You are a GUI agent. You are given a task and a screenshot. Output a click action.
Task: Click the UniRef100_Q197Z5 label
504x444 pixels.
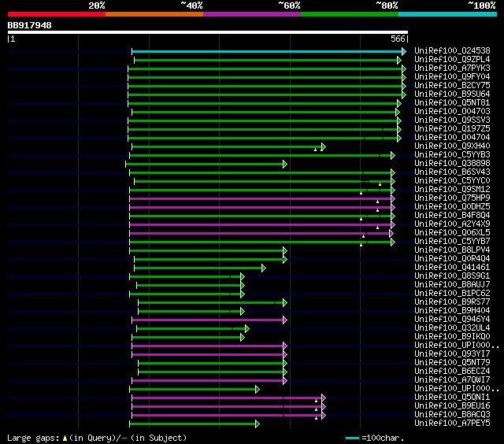pyautogui.click(x=452, y=129)
